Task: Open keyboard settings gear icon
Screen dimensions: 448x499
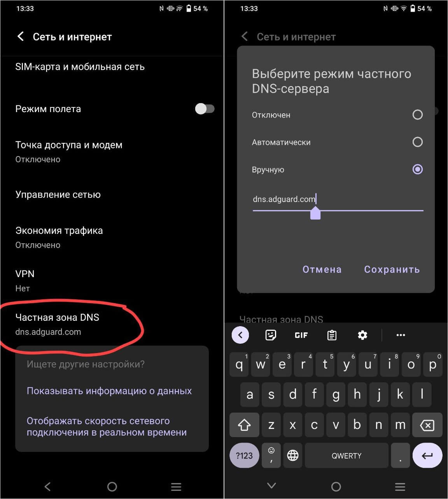Action: point(362,335)
